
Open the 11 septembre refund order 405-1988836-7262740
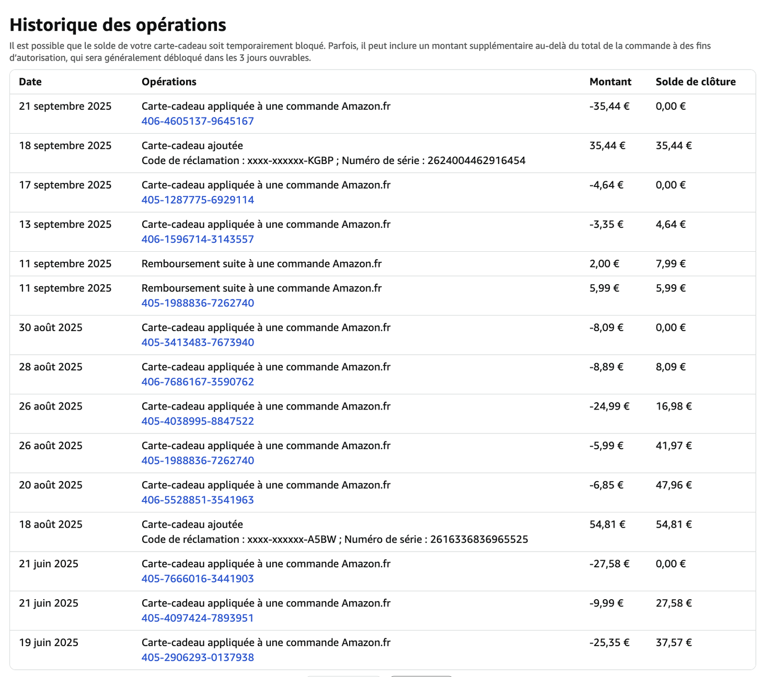pos(198,303)
